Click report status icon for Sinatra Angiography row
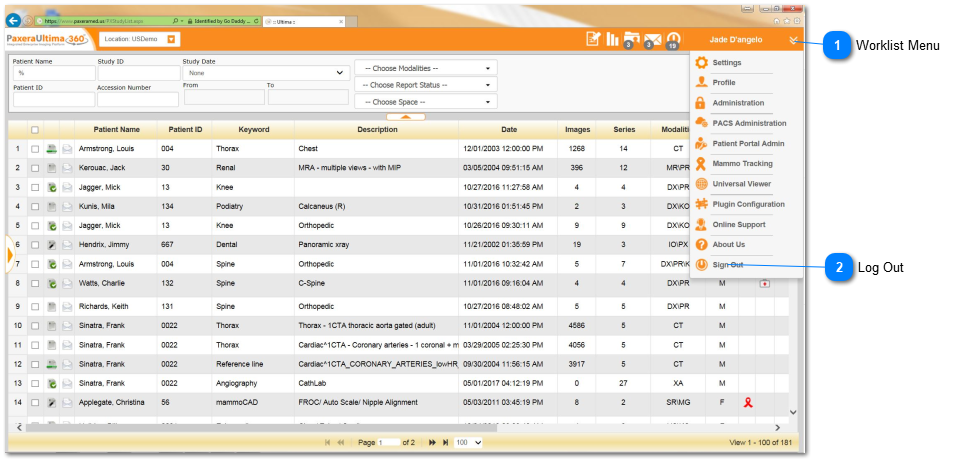Viewport: 956px width, 462px height. tap(52, 383)
